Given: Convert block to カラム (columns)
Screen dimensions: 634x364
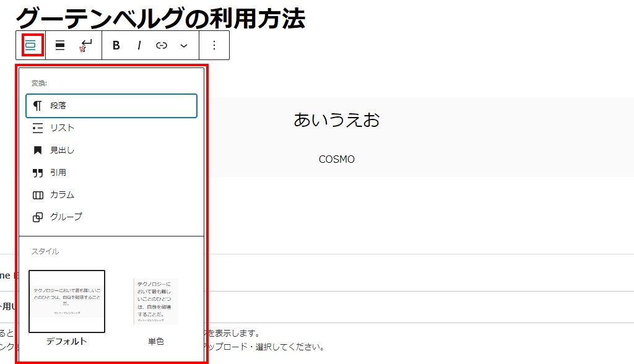Looking at the screenshot, I should pyautogui.click(x=62, y=195).
